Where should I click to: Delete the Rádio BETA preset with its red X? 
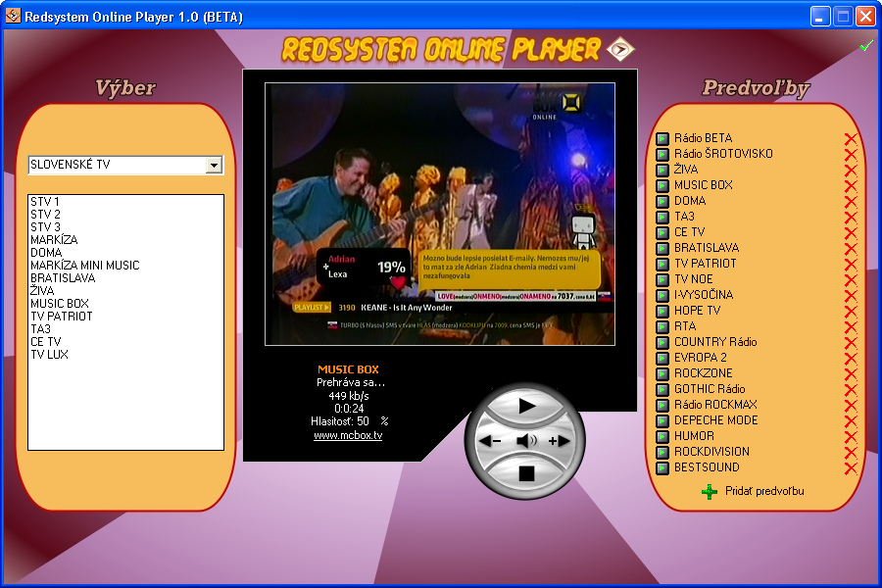point(851,139)
